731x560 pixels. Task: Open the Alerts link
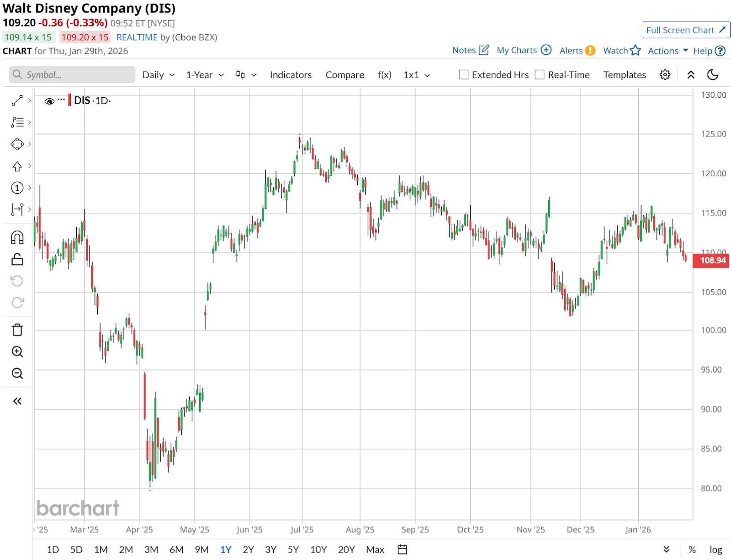click(x=571, y=50)
